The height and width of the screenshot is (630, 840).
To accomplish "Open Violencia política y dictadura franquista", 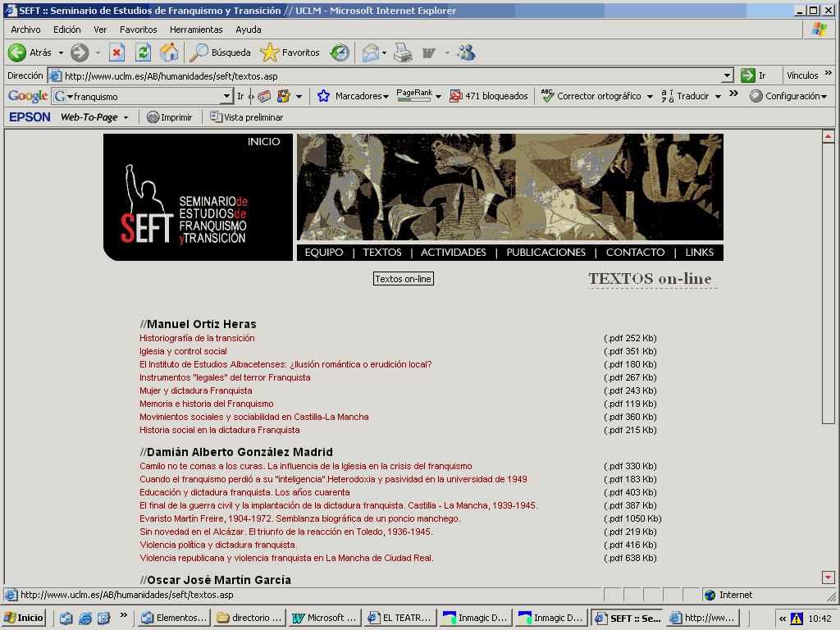I will pyautogui.click(x=218, y=545).
